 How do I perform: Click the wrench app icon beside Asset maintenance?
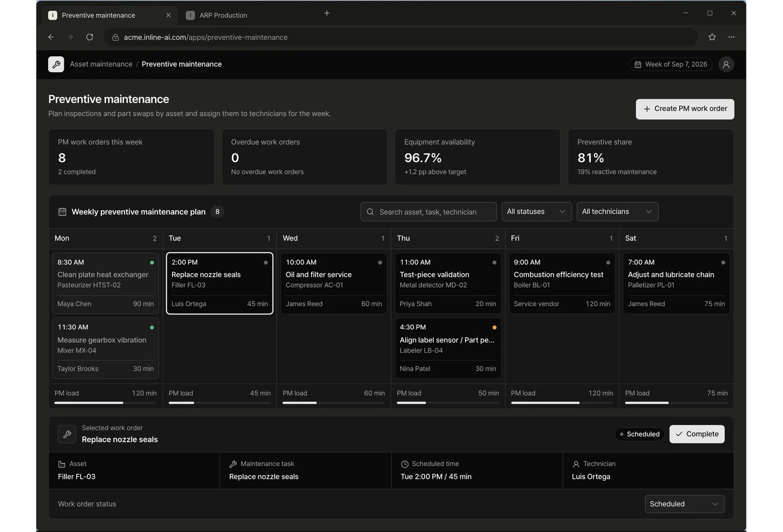56,64
